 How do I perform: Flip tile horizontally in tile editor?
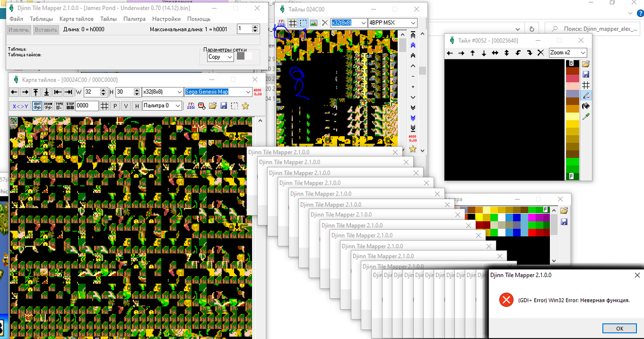click(495, 53)
